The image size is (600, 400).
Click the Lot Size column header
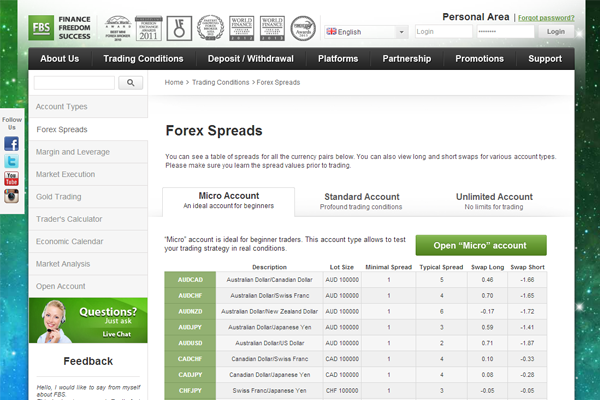342,267
